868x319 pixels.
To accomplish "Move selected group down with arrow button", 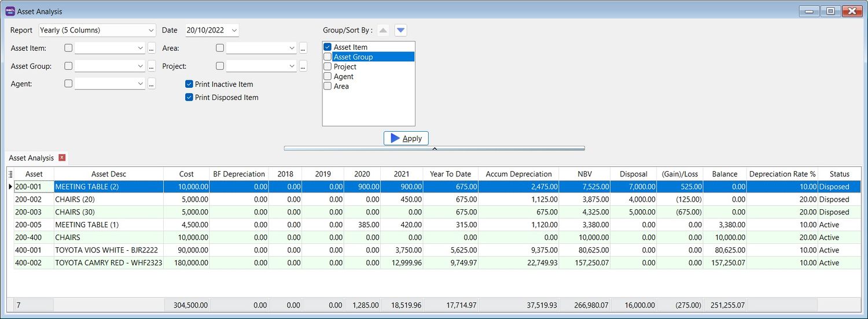I will click(x=401, y=30).
